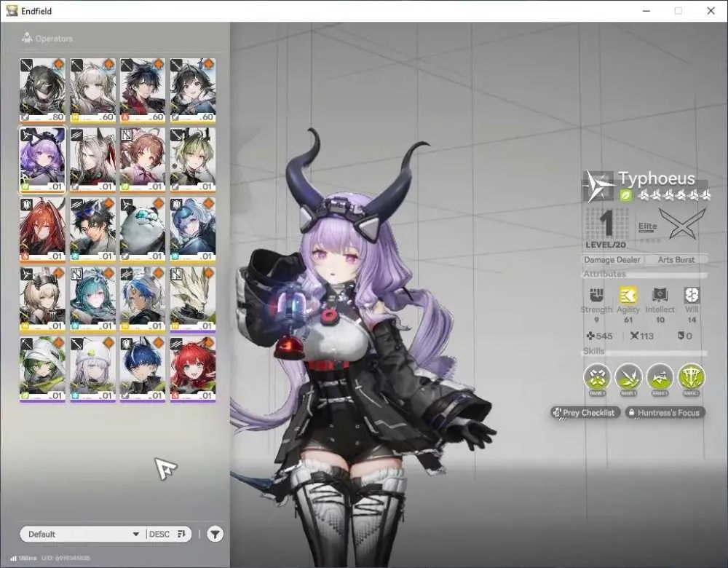728x568 pixels.
Task: Select the Intellect book icon
Action: click(x=660, y=295)
